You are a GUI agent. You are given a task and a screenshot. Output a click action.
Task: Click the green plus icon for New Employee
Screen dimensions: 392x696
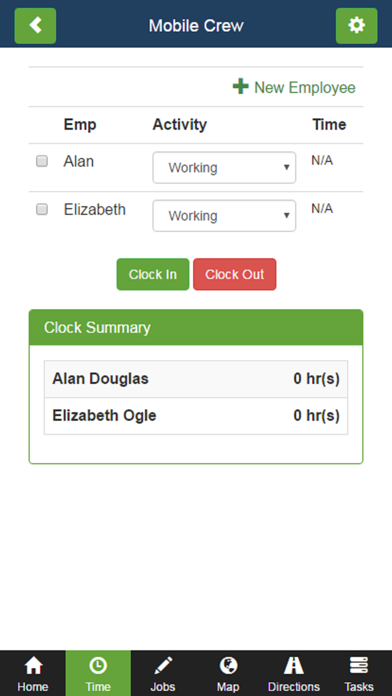coord(241,87)
